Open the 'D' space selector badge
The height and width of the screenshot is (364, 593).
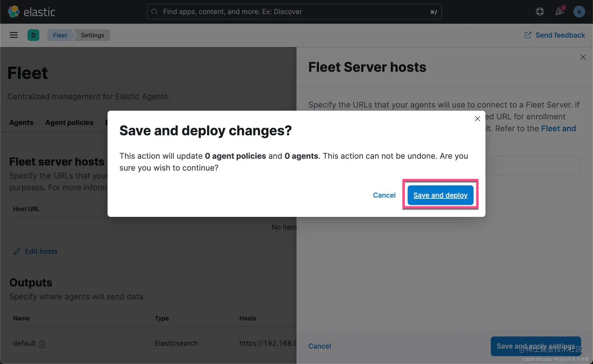coord(33,35)
